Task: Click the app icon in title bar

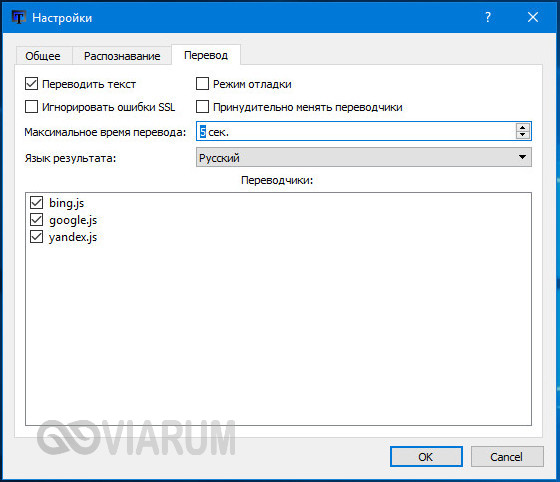Action: coord(19,17)
